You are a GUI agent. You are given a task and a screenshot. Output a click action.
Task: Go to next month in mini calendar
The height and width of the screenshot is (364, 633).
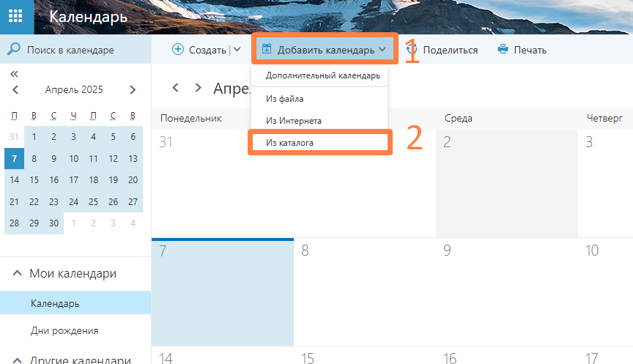coord(133,90)
